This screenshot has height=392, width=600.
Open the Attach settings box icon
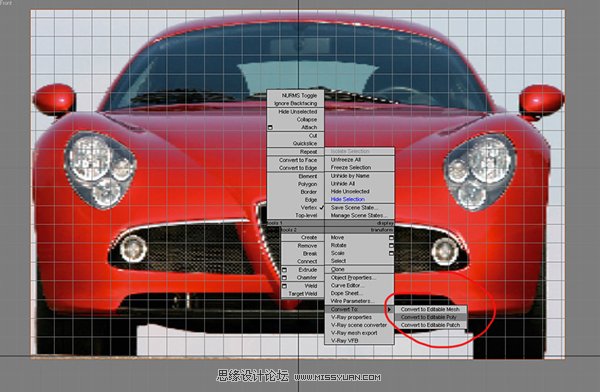pos(270,127)
